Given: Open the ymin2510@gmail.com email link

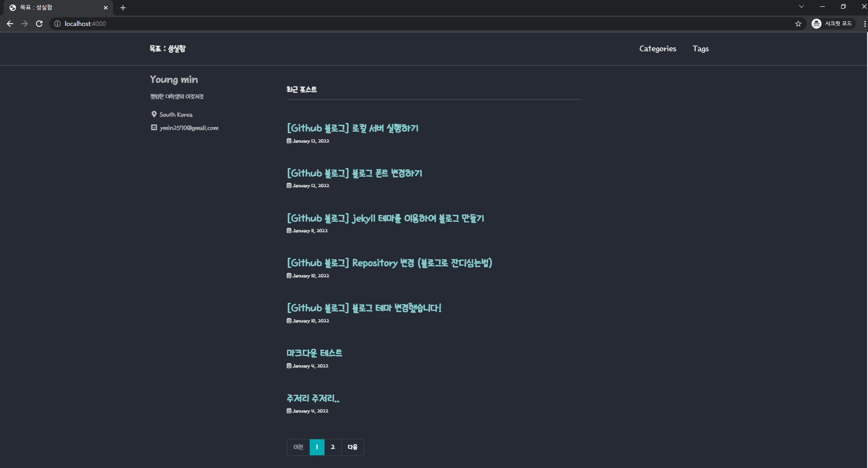Looking at the screenshot, I should pyautogui.click(x=189, y=128).
